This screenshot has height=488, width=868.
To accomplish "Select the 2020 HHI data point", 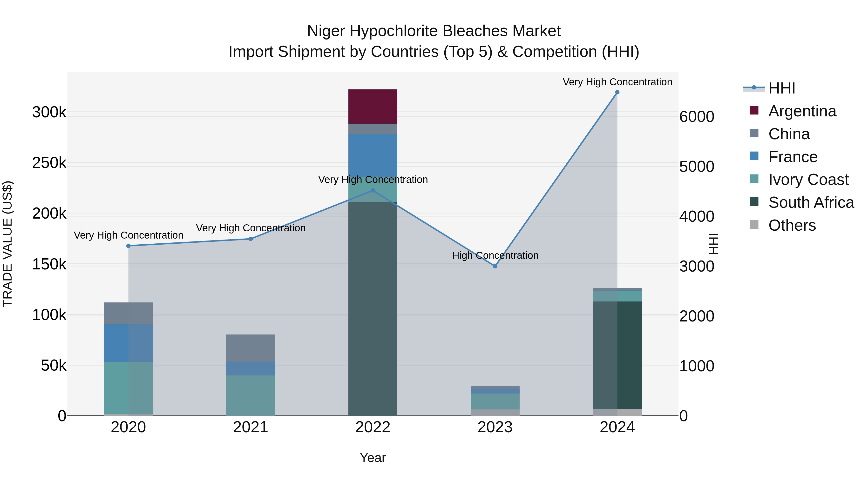I will click(x=128, y=246).
